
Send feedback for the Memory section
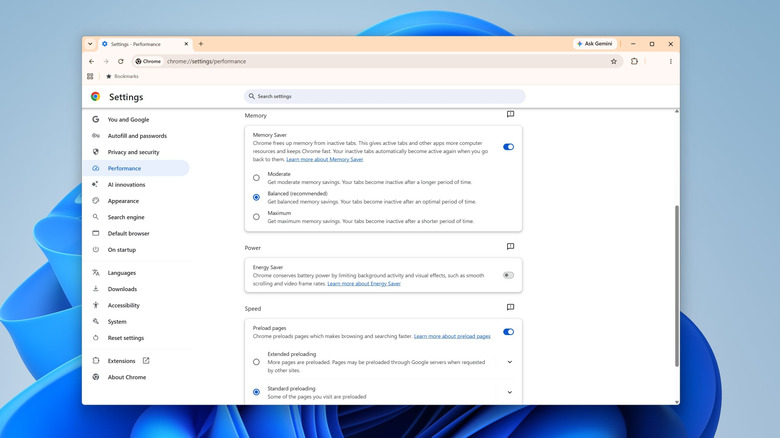[510, 114]
